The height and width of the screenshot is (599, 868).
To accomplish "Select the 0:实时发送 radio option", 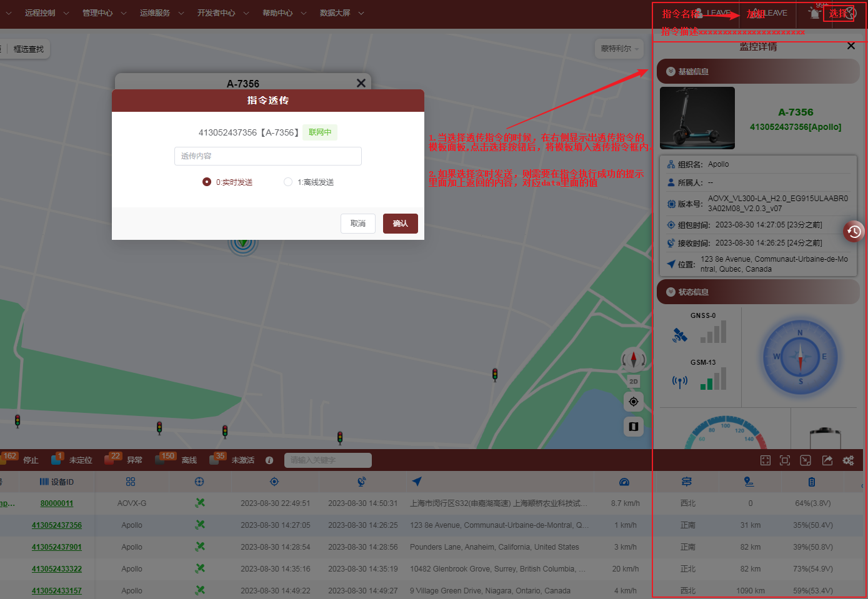I will [x=207, y=182].
